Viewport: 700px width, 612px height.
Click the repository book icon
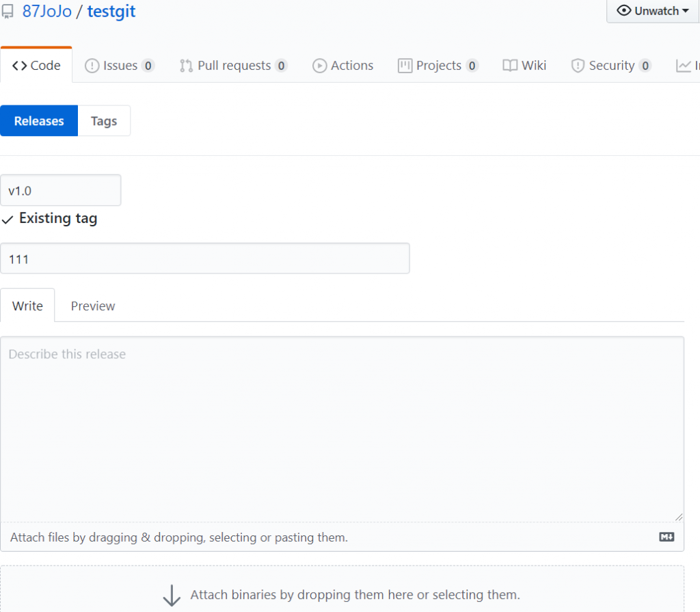[8, 12]
